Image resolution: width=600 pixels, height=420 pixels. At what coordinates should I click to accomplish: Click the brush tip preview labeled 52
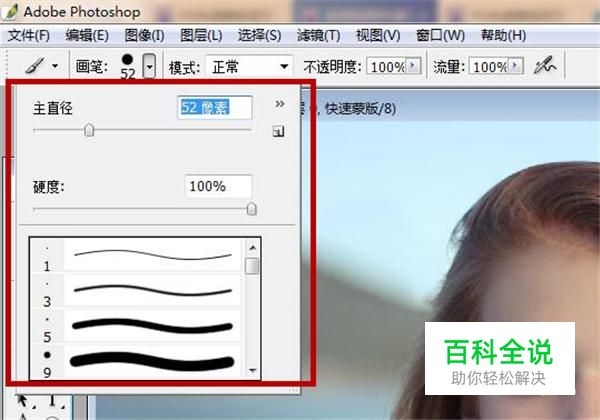click(x=127, y=66)
